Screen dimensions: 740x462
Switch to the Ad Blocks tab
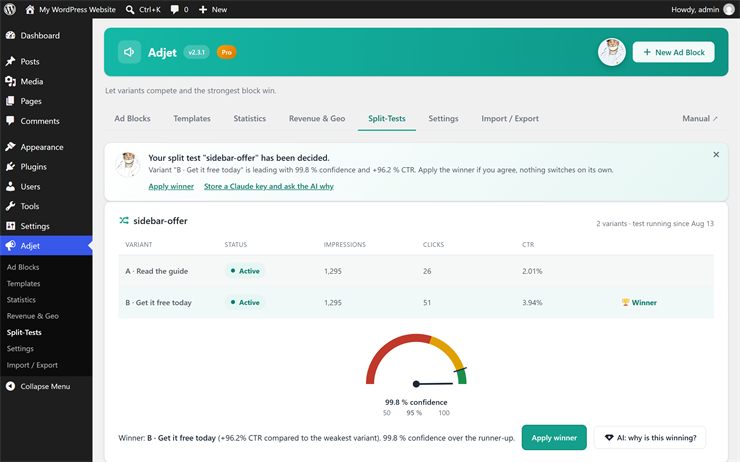132,118
